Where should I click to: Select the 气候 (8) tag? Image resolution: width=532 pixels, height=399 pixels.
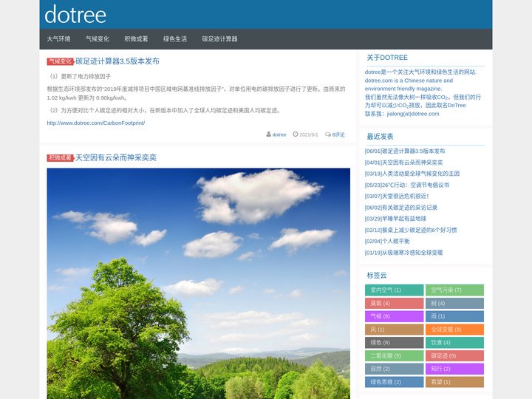(395, 316)
